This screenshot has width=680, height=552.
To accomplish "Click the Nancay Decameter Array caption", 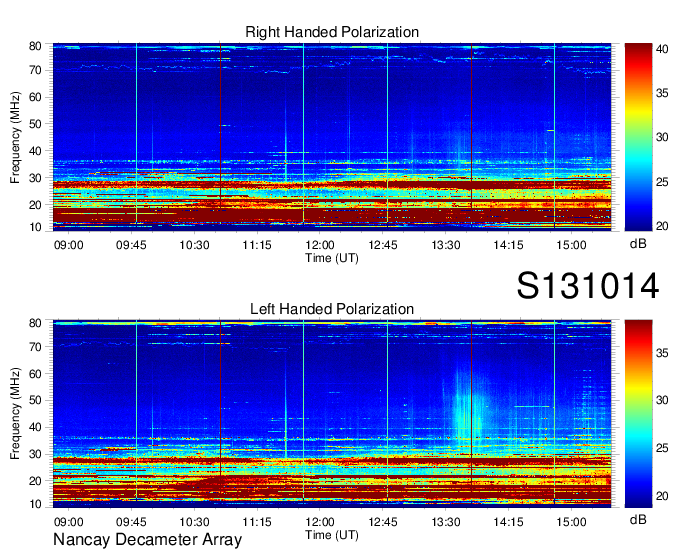I will tap(147, 539).
